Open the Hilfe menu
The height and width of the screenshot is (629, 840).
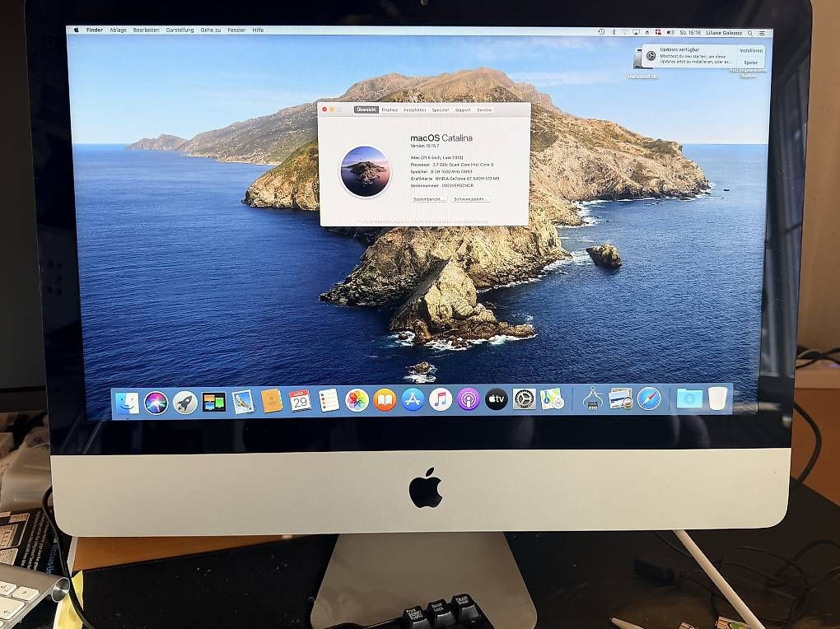pos(258,30)
